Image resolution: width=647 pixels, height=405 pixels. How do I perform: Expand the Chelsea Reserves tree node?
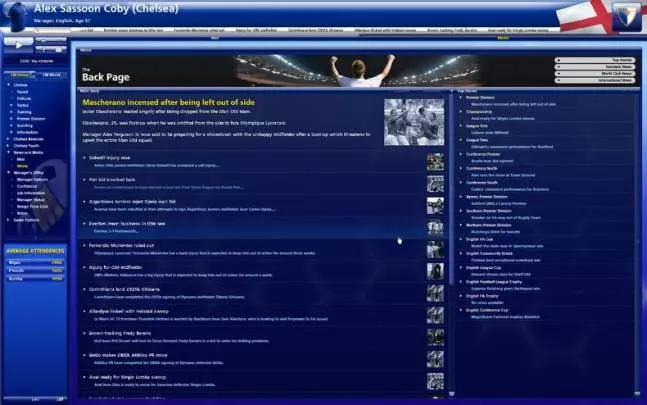(8, 139)
